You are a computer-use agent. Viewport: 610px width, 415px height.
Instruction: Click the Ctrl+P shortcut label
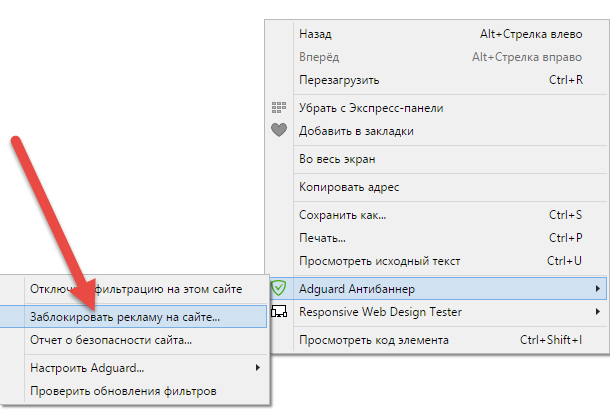click(566, 238)
